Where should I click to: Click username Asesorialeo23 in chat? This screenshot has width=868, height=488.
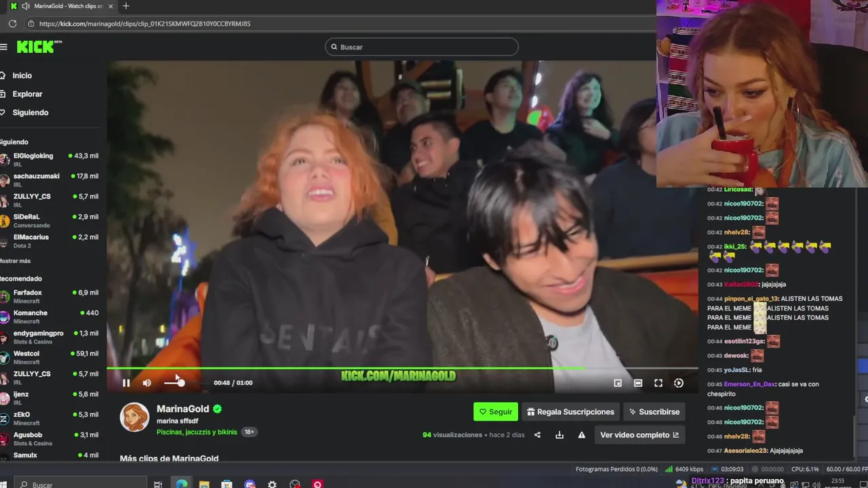coord(746,451)
